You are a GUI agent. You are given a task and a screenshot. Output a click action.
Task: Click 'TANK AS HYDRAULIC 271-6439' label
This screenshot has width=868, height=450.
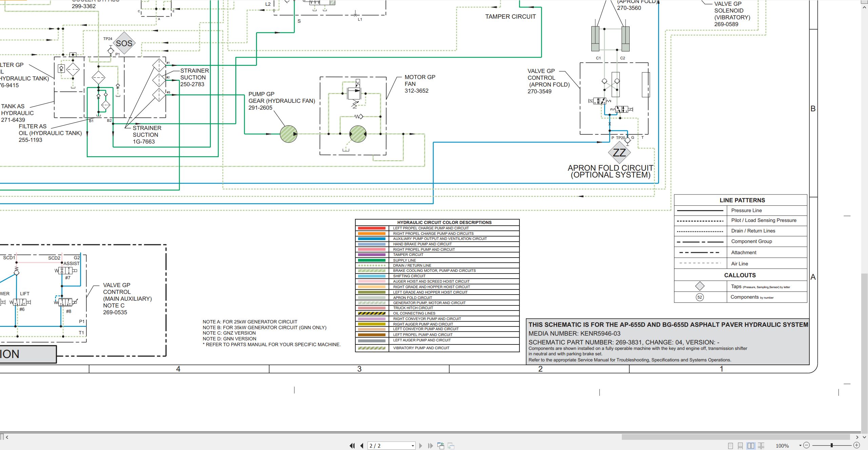point(17,113)
